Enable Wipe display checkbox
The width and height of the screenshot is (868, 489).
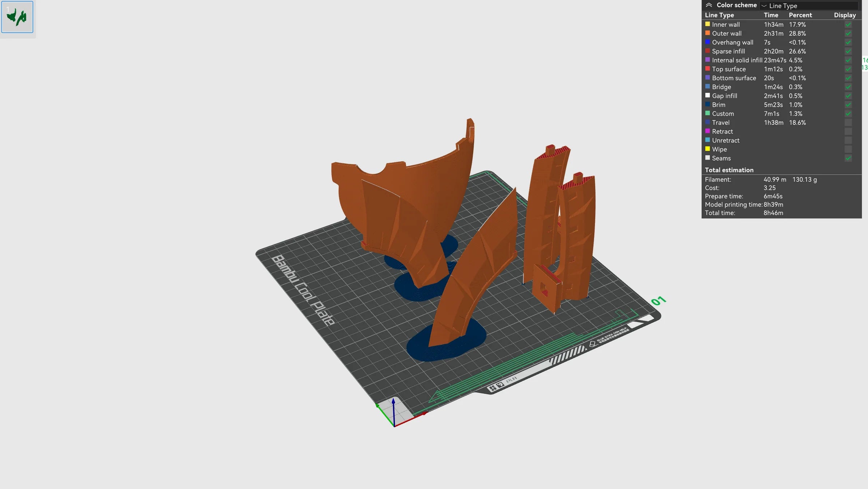point(848,149)
